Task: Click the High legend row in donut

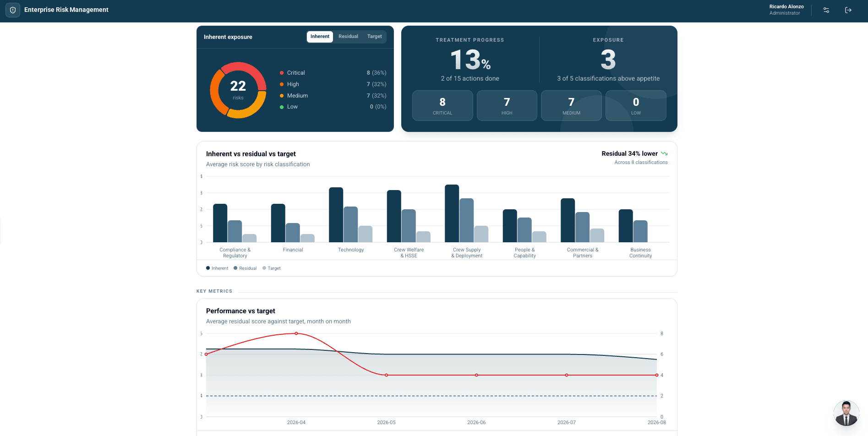Action: (x=333, y=84)
